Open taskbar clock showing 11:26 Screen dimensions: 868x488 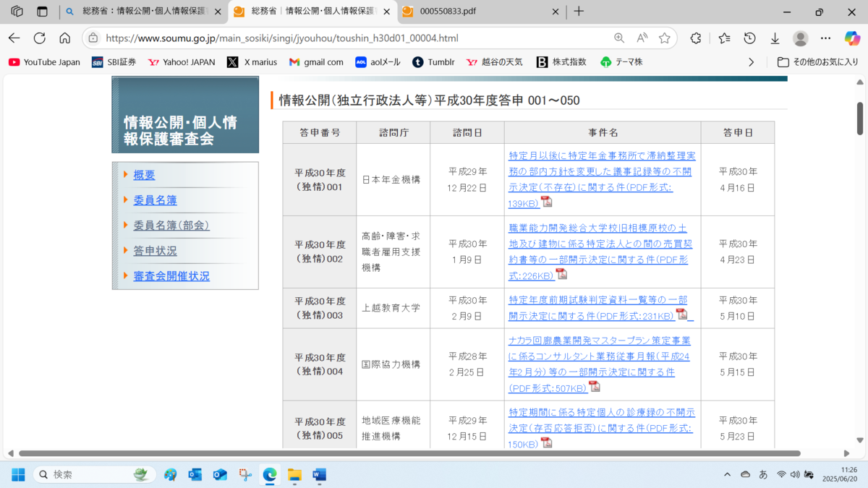click(x=839, y=474)
